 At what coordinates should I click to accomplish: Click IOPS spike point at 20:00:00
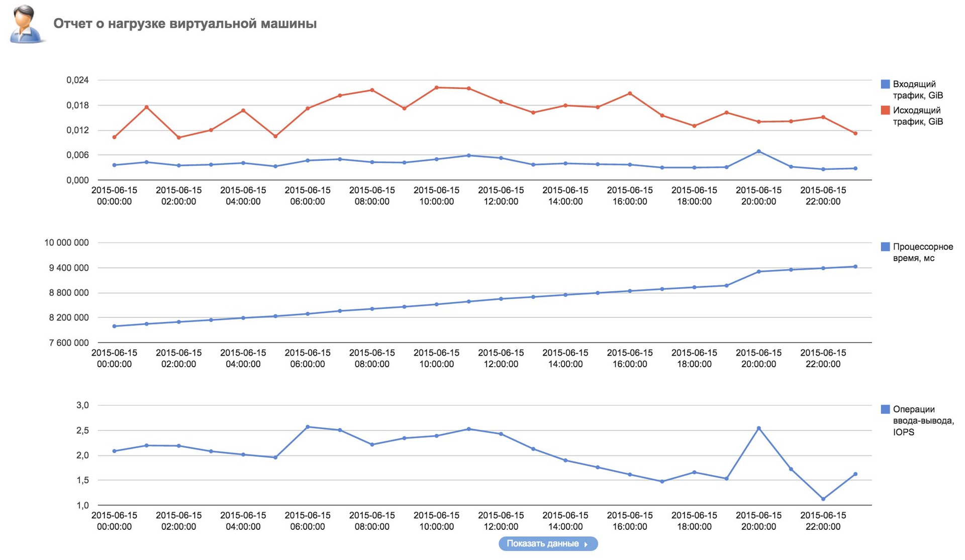758,428
